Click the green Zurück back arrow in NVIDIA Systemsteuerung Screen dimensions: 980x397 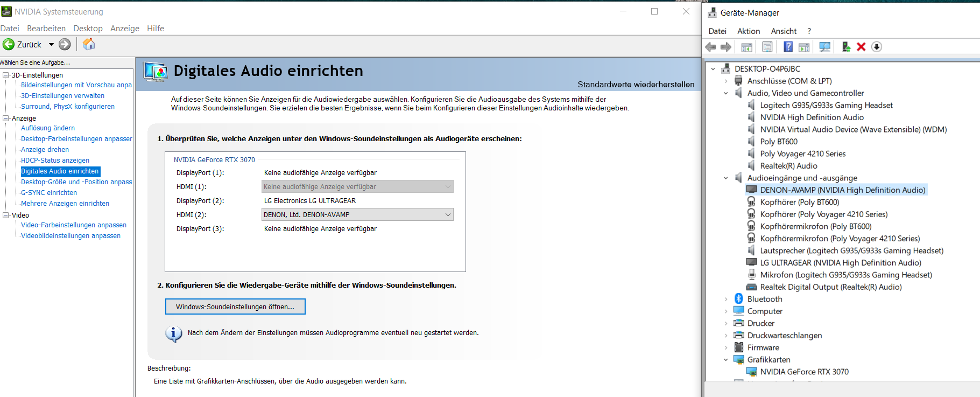pyautogui.click(x=9, y=44)
